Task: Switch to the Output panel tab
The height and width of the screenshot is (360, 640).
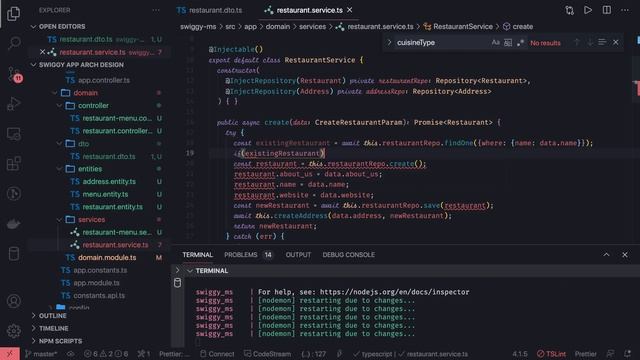Action: click(298, 255)
